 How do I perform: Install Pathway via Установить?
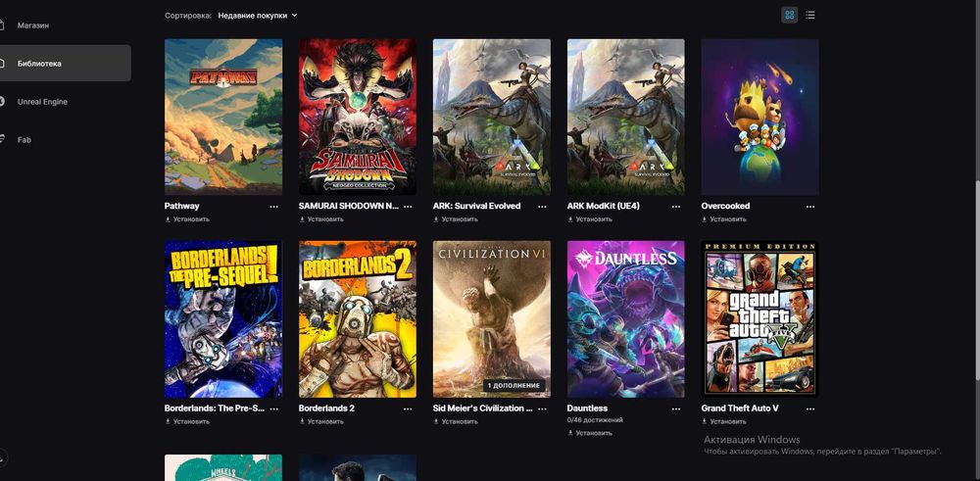[187, 219]
